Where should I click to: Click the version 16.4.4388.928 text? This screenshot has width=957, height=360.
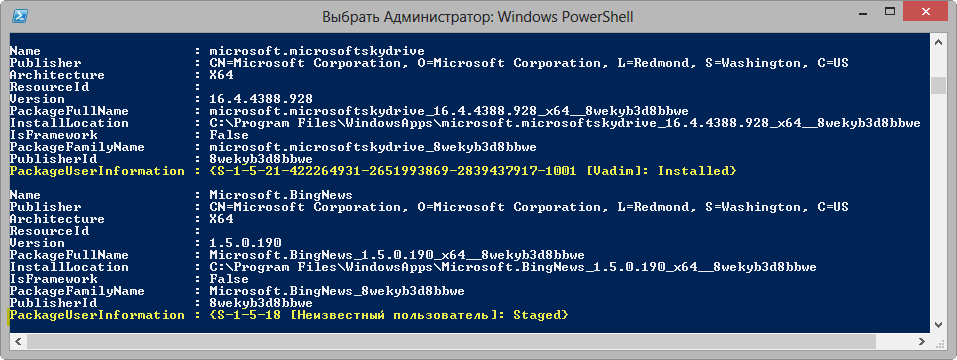pyautogui.click(x=261, y=99)
